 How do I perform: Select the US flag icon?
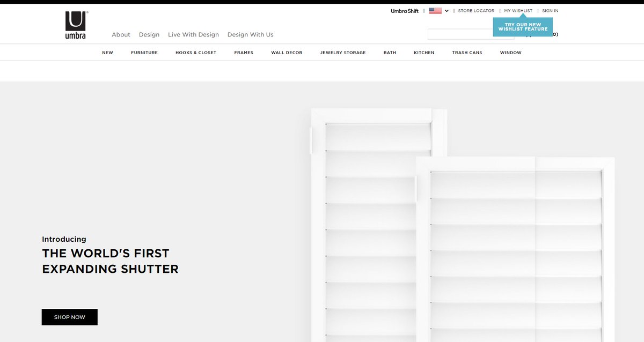(x=435, y=11)
